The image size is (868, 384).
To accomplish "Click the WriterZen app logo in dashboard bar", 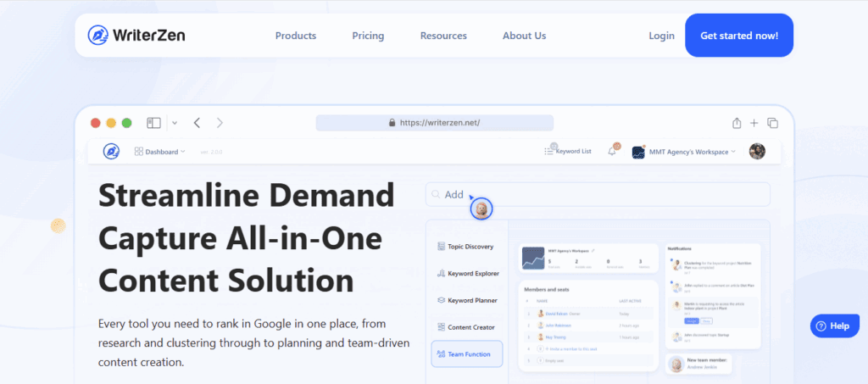I will pyautogui.click(x=111, y=151).
